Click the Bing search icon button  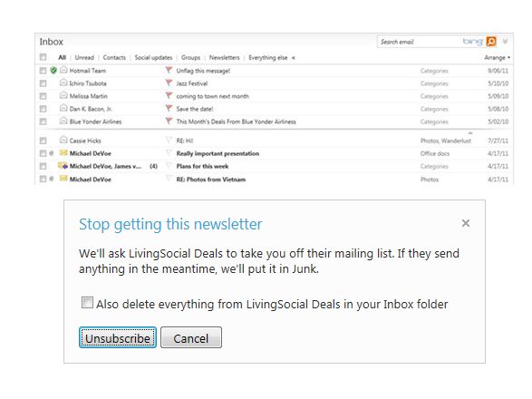click(x=491, y=42)
